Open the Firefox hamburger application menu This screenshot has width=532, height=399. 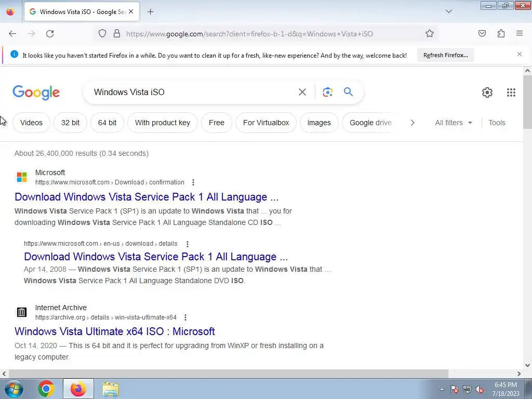[520, 33]
